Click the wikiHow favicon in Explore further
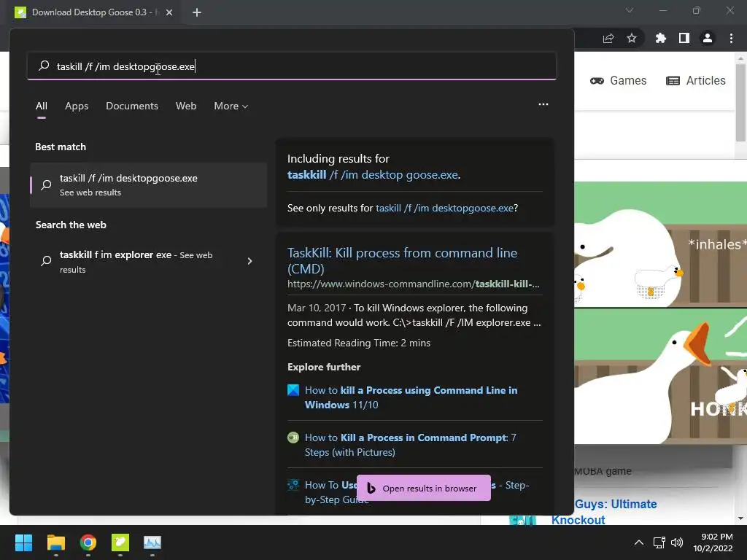The image size is (747, 560). 293,437
